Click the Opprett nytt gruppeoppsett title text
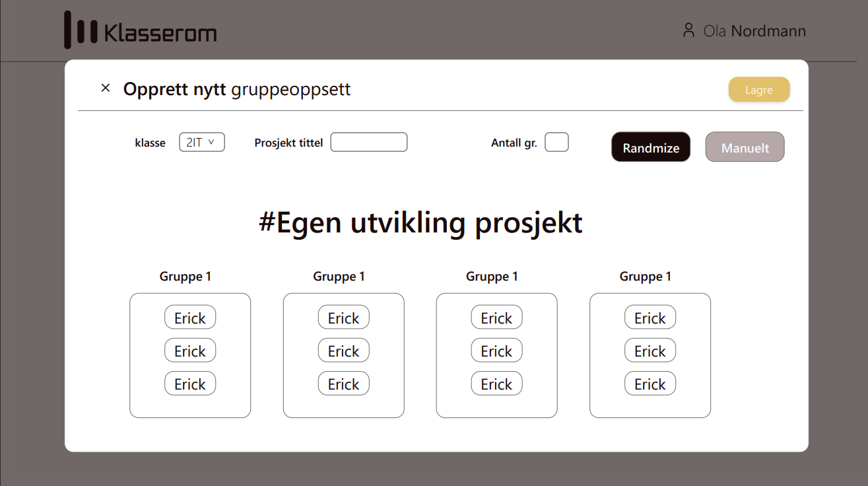The width and height of the screenshot is (868, 486). 236,89
